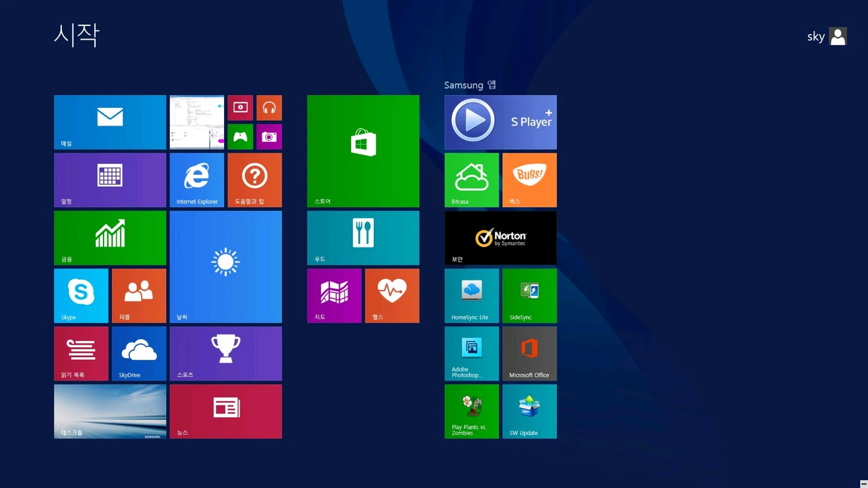Screen dimensions: 868x488
Task: Launch Internet Explorer tile
Action: [197, 180]
